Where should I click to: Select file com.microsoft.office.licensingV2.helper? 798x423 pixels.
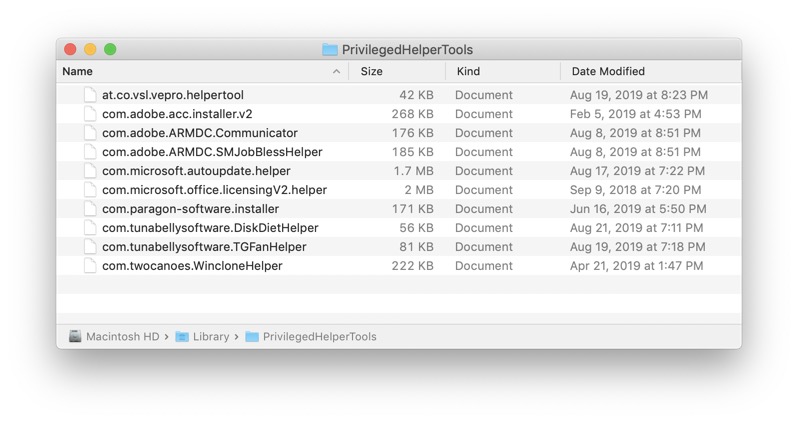214,190
